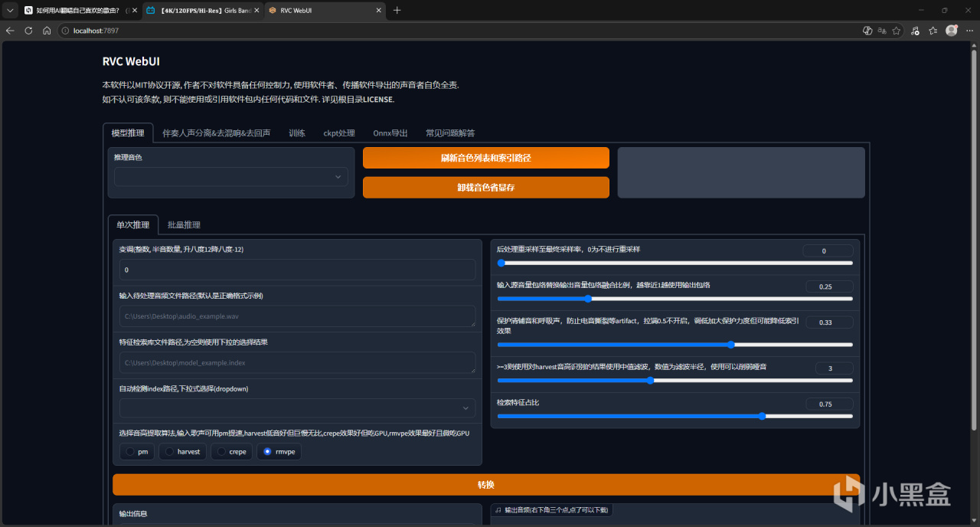Open the tab search dropdown arrow
Viewport: 980px width, 527px height.
10,11
